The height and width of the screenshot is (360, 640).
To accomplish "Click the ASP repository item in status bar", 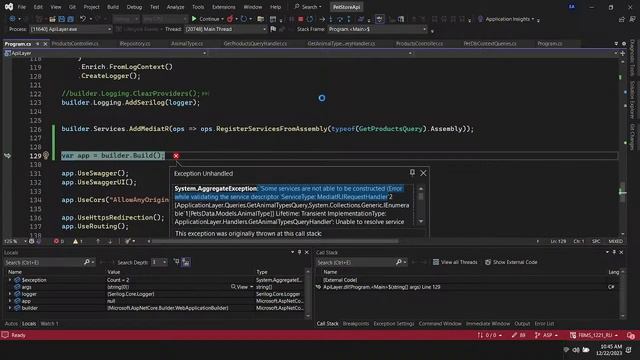I will [x=546, y=335].
